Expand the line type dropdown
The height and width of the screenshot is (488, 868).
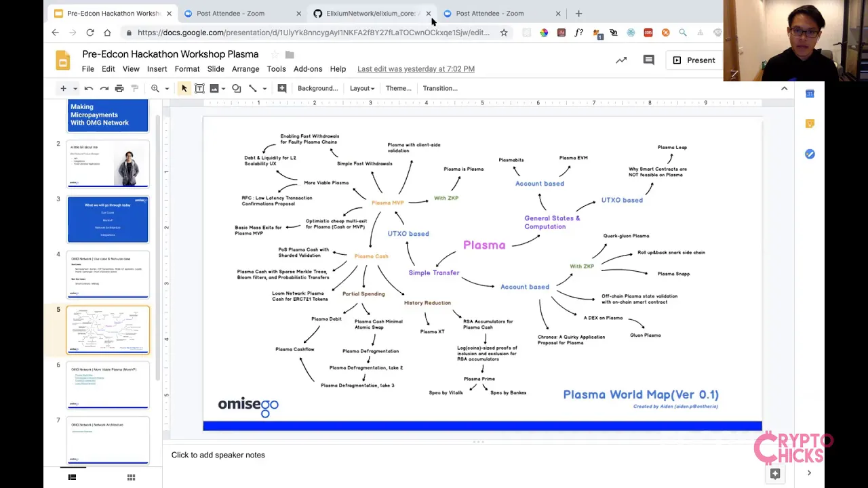pyautogui.click(x=264, y=89)
